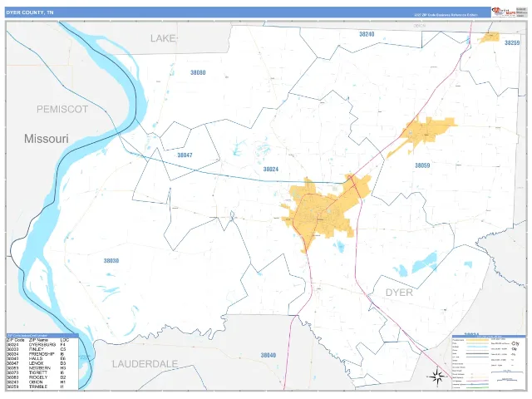Click the 38240 ZIP label on the map

click(x=367, y=34)
